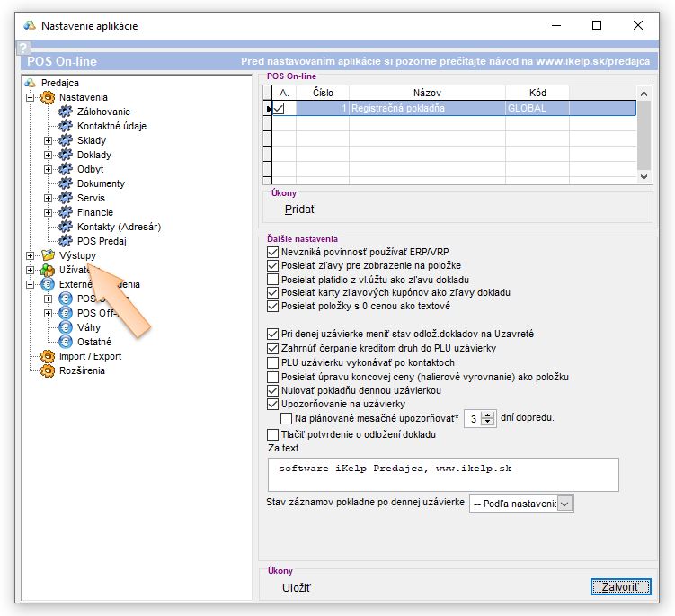The image size is (675, 616).
Task: Click the Zatvoriť button
Action: pyautogui.click(x=619, y=587)
